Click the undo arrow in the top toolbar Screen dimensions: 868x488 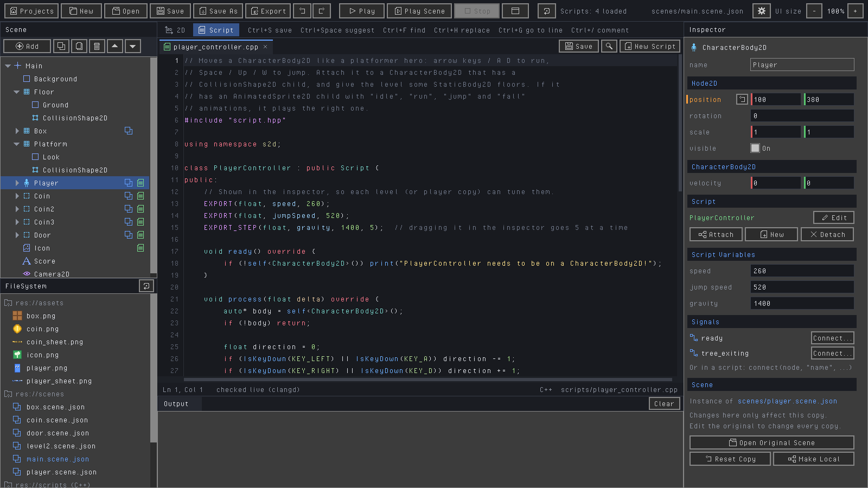coord(302,11)
